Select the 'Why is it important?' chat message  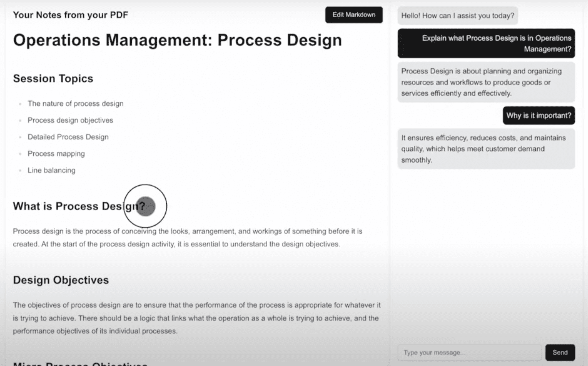(x=539, y=116)
